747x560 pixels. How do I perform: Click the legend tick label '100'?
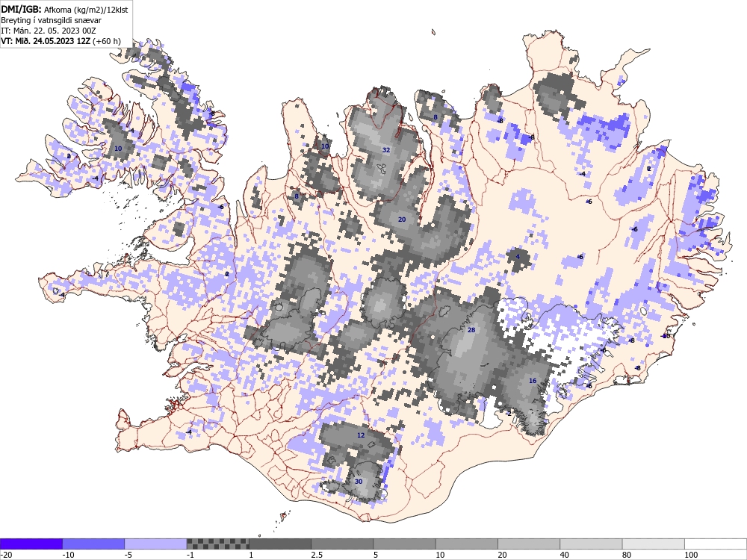[691, 555]
